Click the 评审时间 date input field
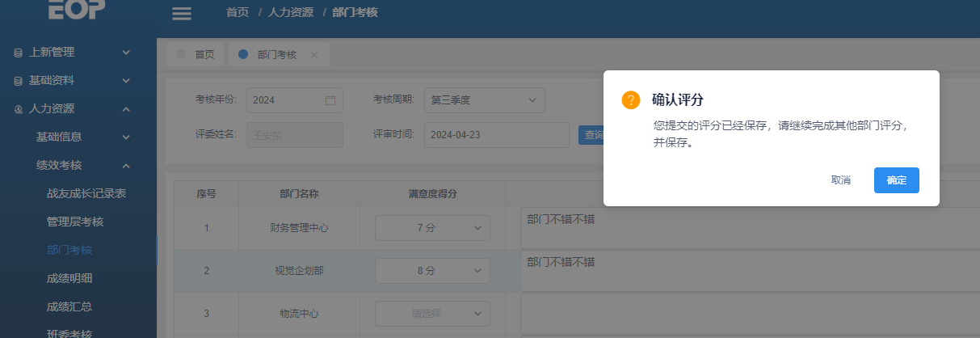The image size is (980, 338). click(x=496, y=135)
